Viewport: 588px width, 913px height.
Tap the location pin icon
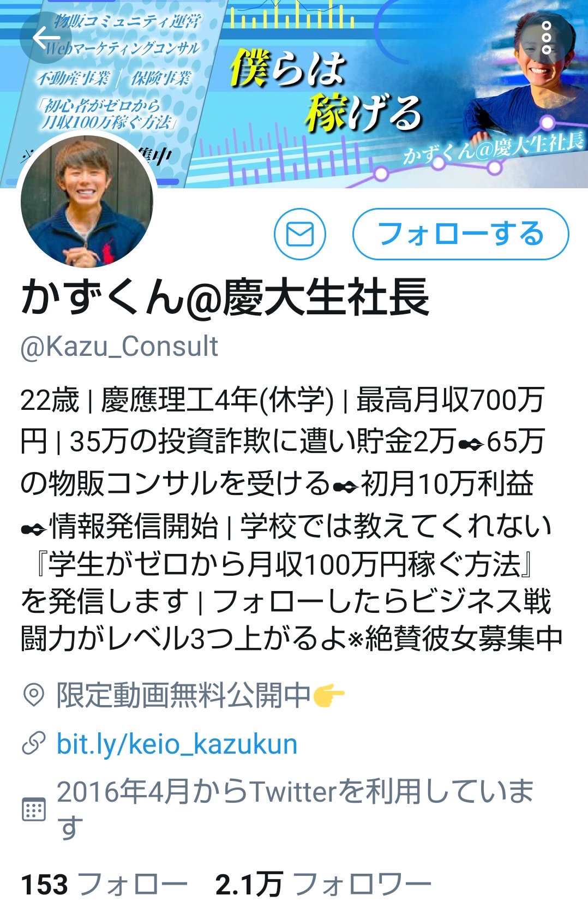coord(34,696)
